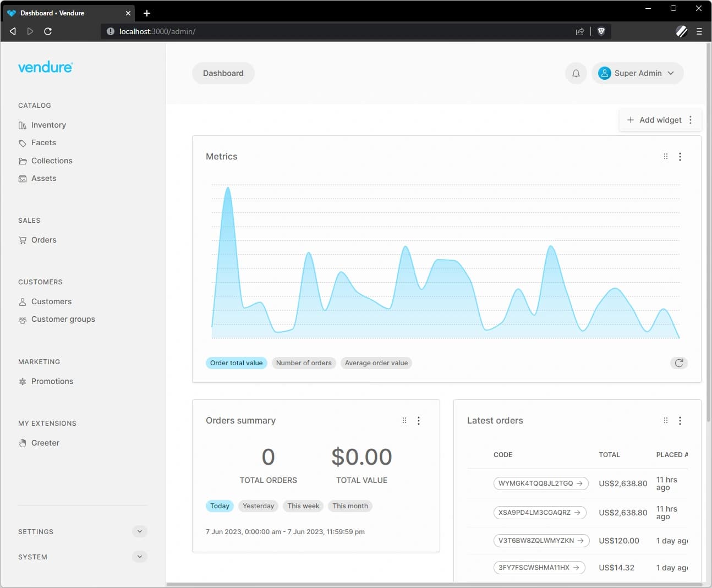The image size is (712, 588).
Task: Open order WYMGK4TQQ8JL2TGQ
Action: point(540,483)
